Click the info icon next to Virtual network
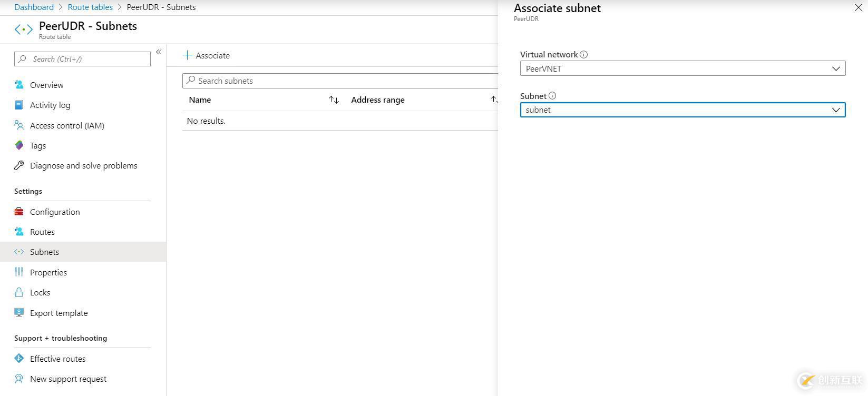Image resolution: width=868 pixels, height=396 pixels. click(584, 54)
